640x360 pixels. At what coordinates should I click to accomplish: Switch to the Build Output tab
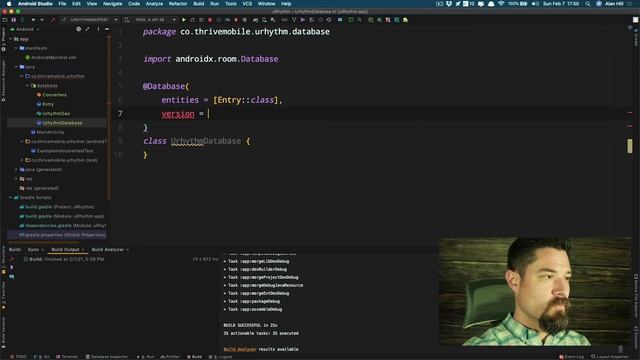tap(65, 249)
